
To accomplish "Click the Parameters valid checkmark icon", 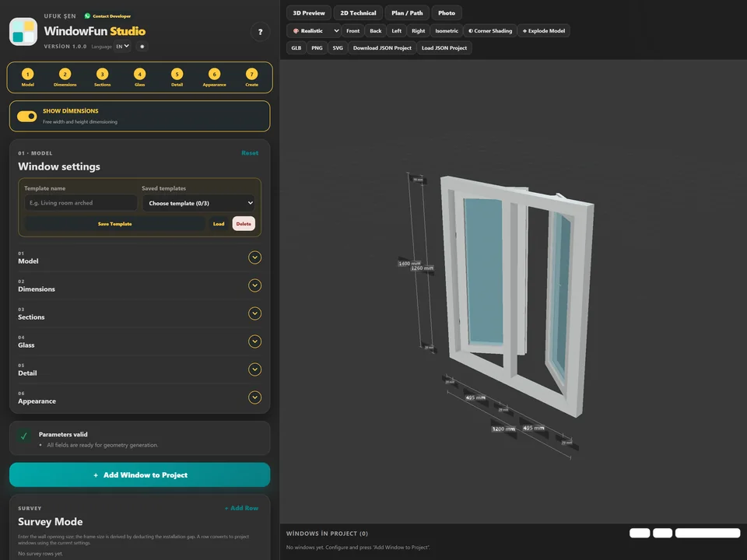I will [24, 436].
